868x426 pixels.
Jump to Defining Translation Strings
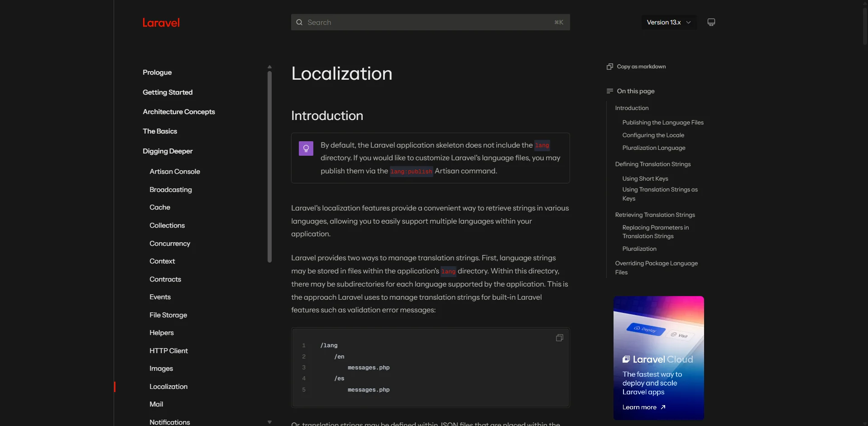pyautogui.click(x=652, y=164)
